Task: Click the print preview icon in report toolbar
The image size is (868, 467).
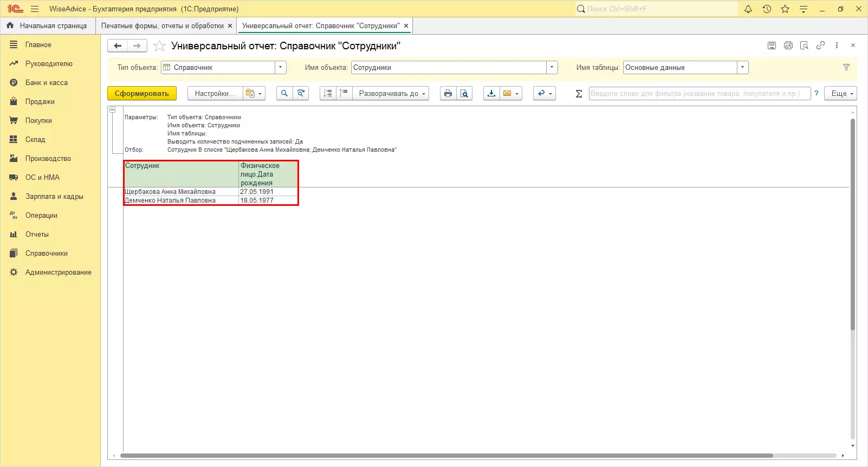Action: tap(464, 93)
